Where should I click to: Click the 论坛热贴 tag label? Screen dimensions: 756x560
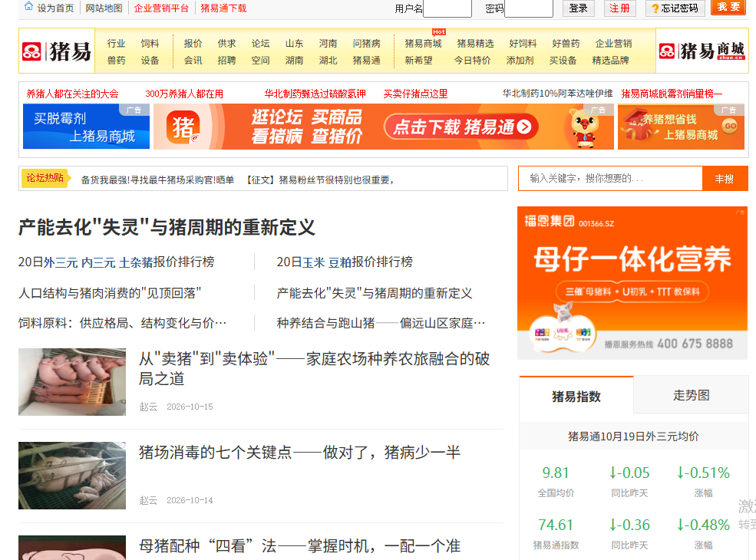[x=45, y=178]
